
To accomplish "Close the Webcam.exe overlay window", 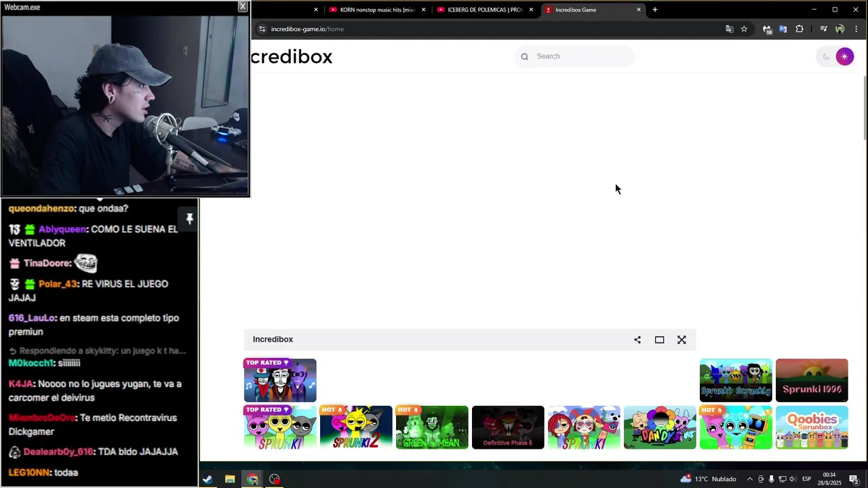I will tap(242, 7).
